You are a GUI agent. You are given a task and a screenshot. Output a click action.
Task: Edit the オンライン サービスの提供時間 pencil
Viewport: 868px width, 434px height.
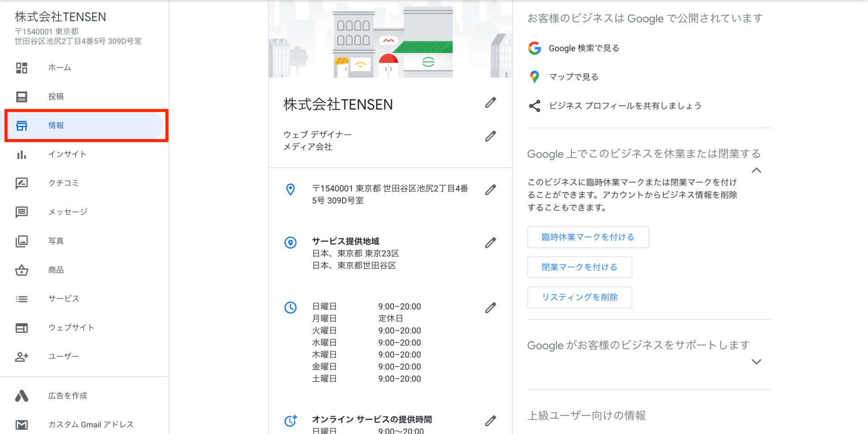pos(491,421)
